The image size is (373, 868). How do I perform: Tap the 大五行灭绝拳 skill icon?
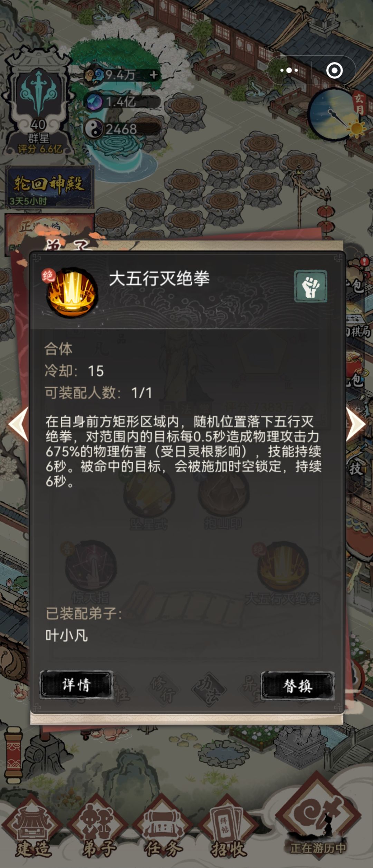tap(71, 292)
